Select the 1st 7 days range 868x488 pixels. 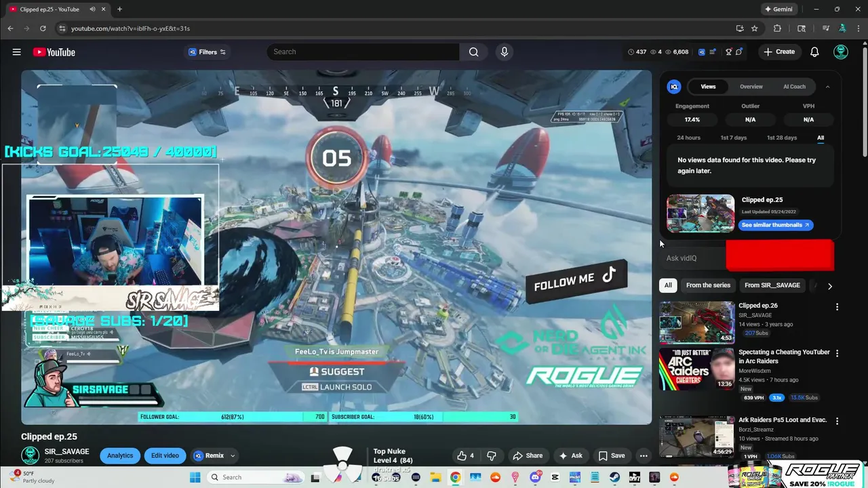click(x=733, y=138)
